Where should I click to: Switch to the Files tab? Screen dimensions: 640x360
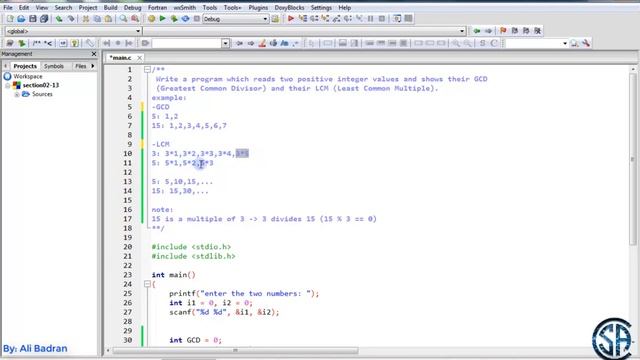tap(80, 66)
